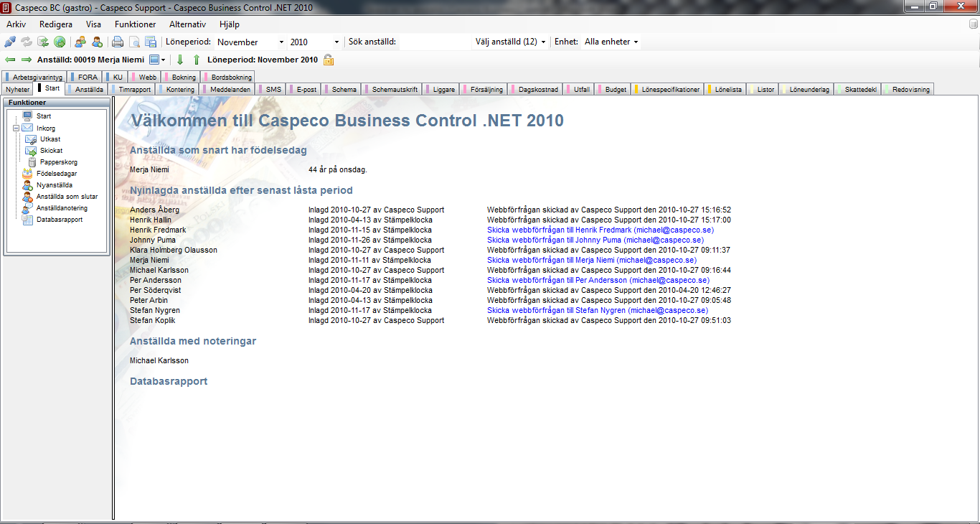Switch to the Nyheter tab

[18, 89]
